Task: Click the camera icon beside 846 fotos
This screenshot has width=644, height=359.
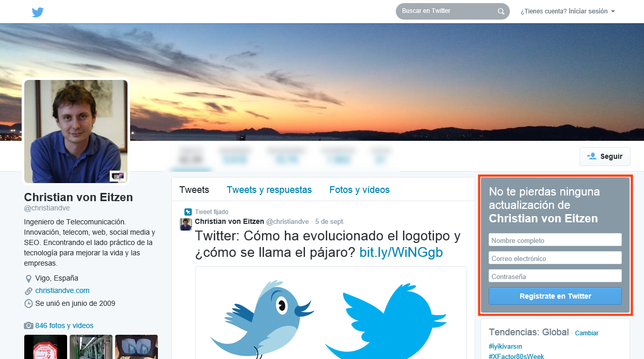Action: coord(28,325)
